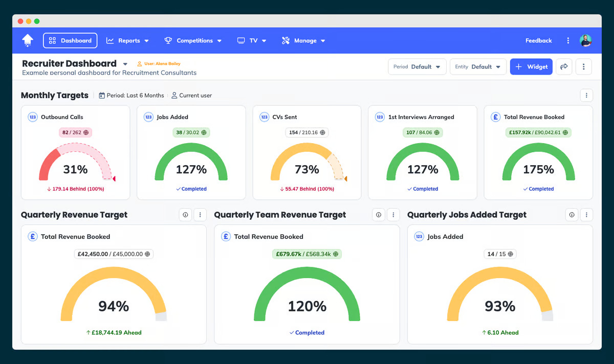Viewport: 614px width, 364px height.
Task: Click the CVs Sent 123 icon
Action: (x=264, y=117)
